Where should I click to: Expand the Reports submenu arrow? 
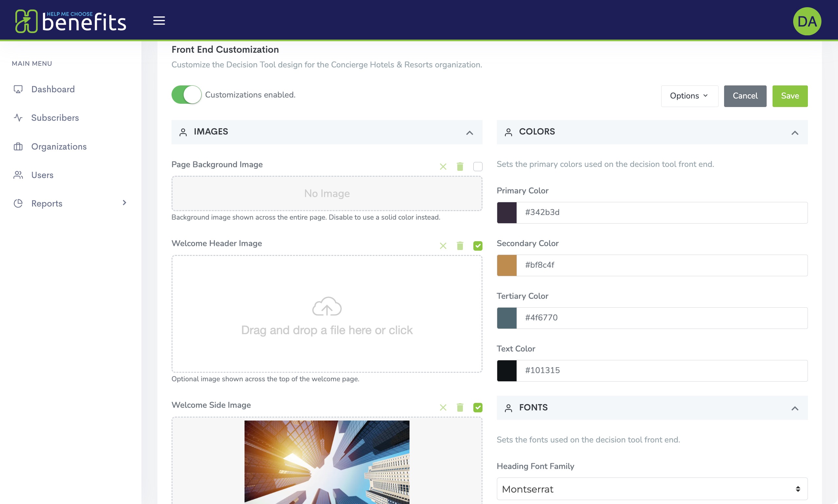pyautogui.click(x=124, y=203)
